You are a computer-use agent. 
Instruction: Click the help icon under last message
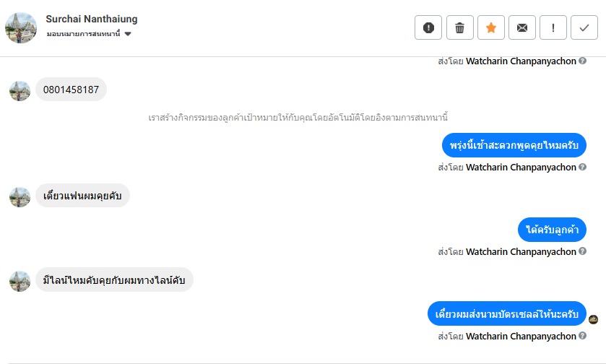[582, 337]
